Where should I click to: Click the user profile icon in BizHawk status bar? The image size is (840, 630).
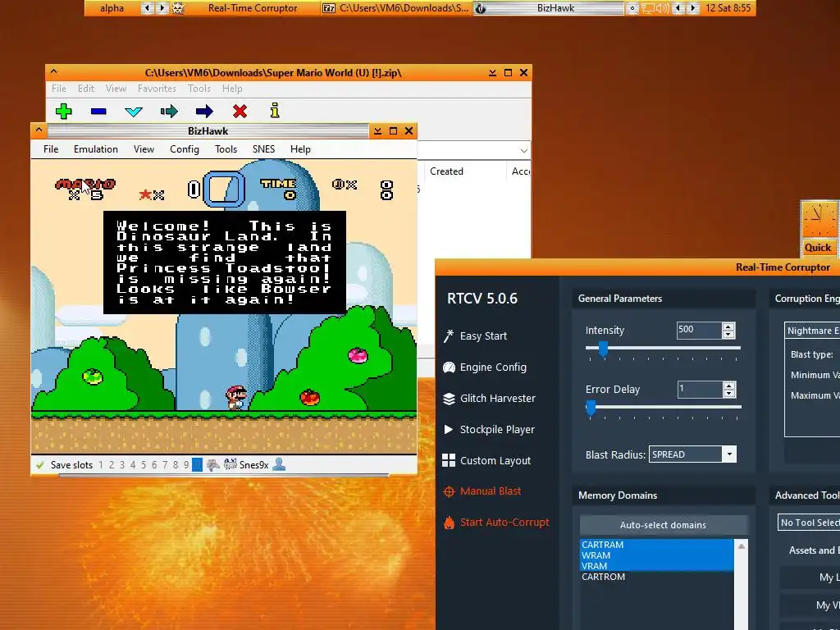pyautogui.click(x=279, y=464)
